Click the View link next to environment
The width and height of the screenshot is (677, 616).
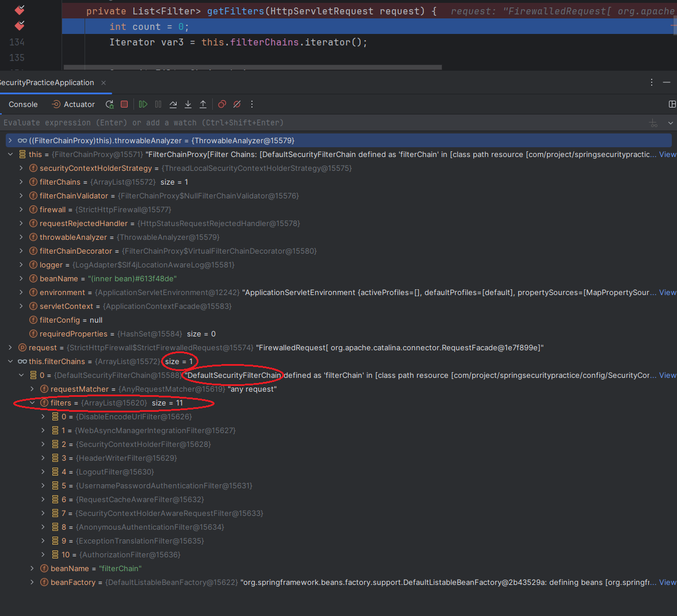pyautogui.click(x=667, y=292)
